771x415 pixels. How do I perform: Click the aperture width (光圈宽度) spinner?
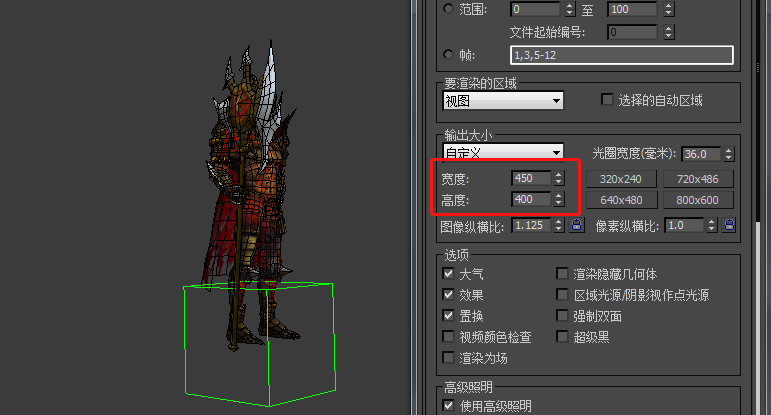(729, 154)
